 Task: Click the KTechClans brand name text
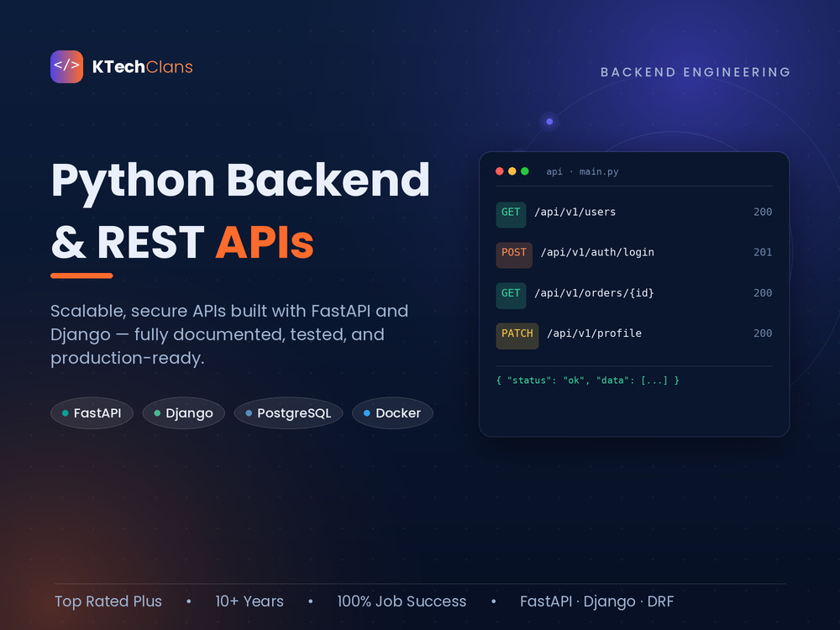[x=143, y=67]
